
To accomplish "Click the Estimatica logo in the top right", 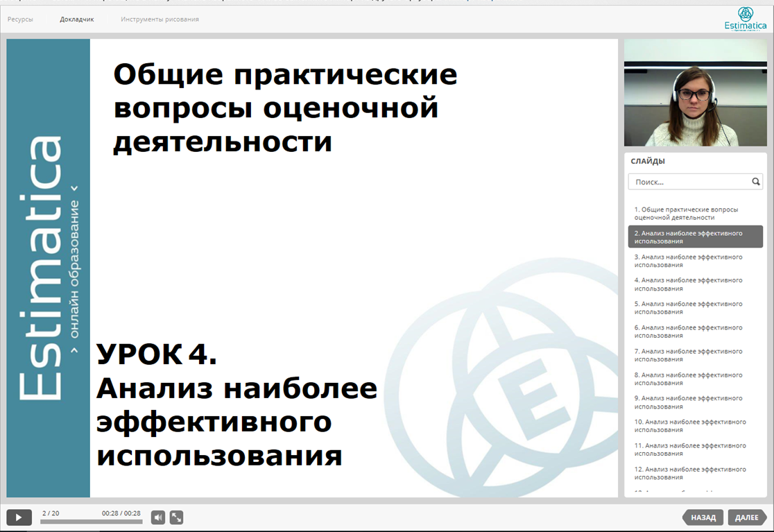I will [x=746, y=19].
